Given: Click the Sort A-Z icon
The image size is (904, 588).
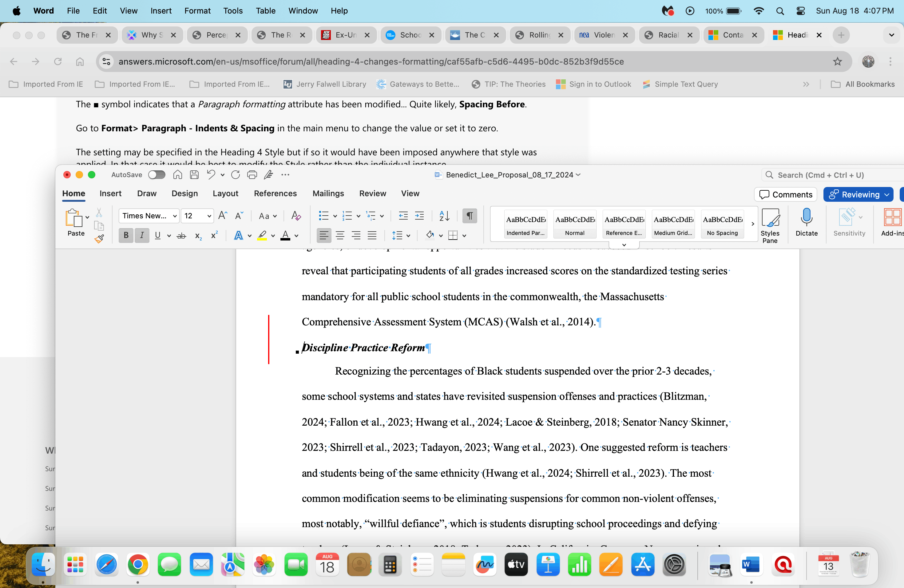Looking at the screenshot, I should (444, 216).
